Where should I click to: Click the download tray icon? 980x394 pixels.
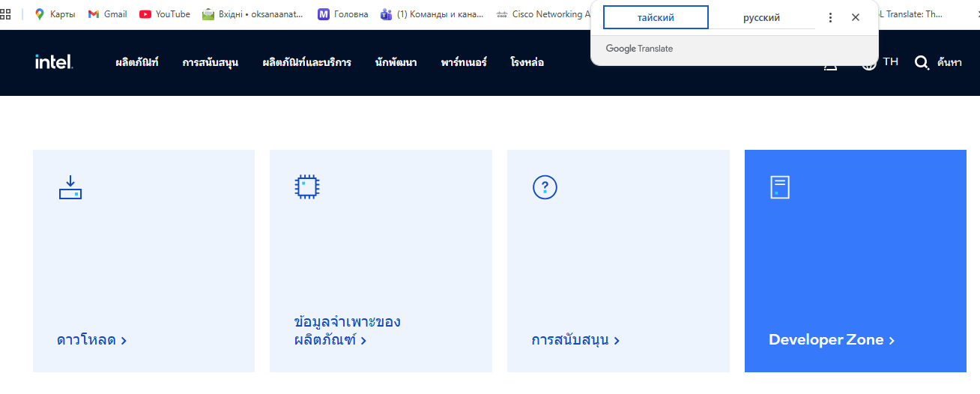coord(70,187)
